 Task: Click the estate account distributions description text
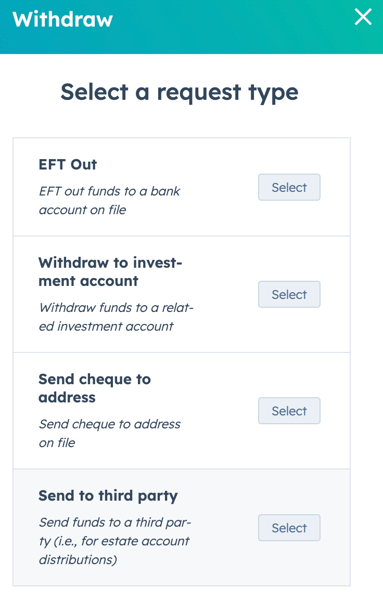[114, 541]
